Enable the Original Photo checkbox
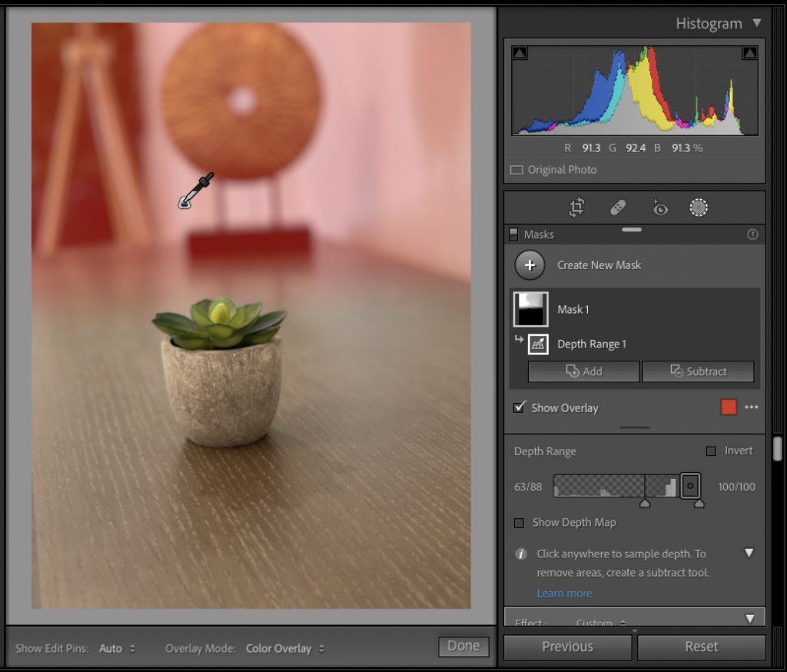787x672 pixels. pyautogui.click(x=516, y=170)
